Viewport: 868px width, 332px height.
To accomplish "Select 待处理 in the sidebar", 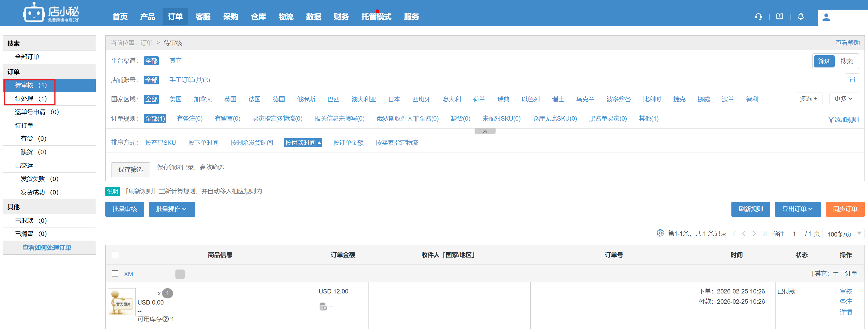I will [30, 98].
